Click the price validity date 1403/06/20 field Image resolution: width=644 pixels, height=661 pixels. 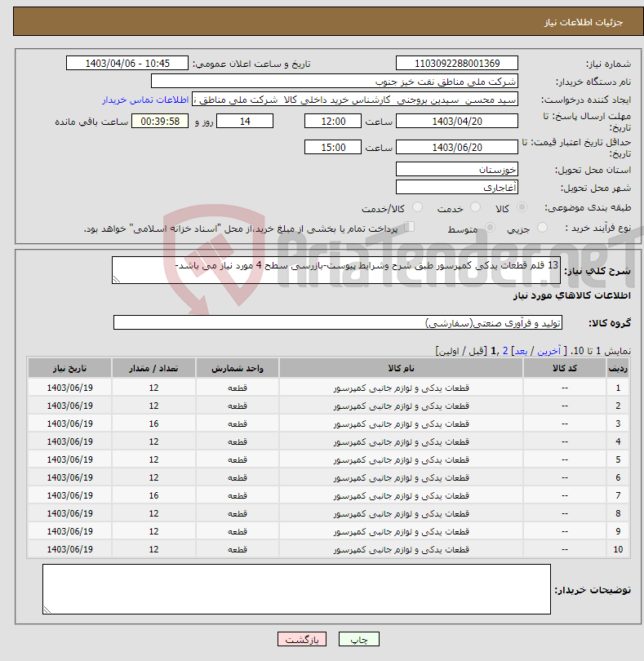457,147
